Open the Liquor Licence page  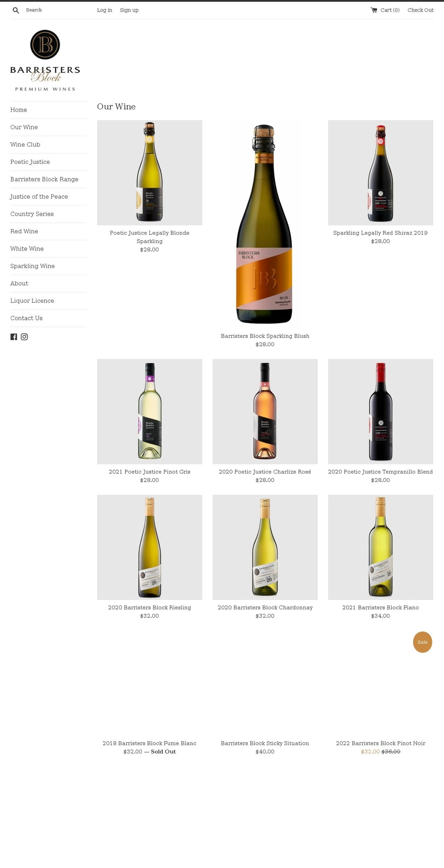pos(32,301)
